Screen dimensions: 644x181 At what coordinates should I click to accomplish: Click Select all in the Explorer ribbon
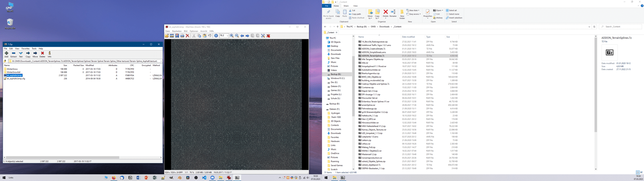pos(452,10)
